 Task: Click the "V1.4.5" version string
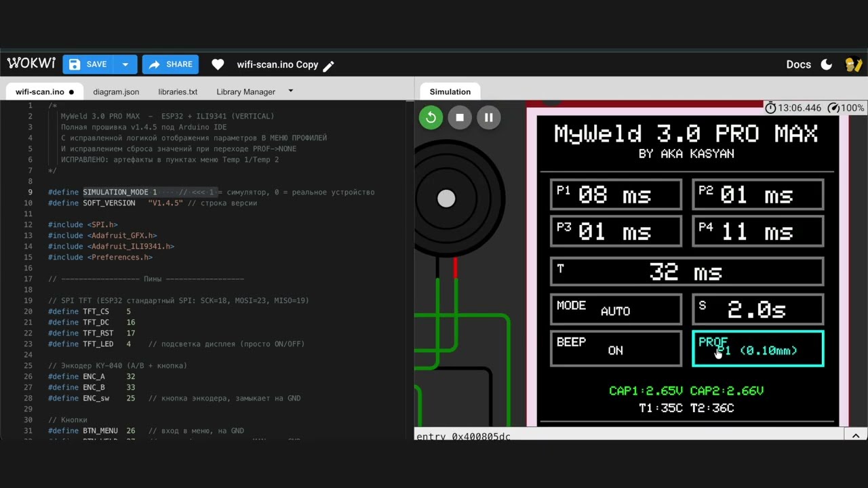(165, 203)
